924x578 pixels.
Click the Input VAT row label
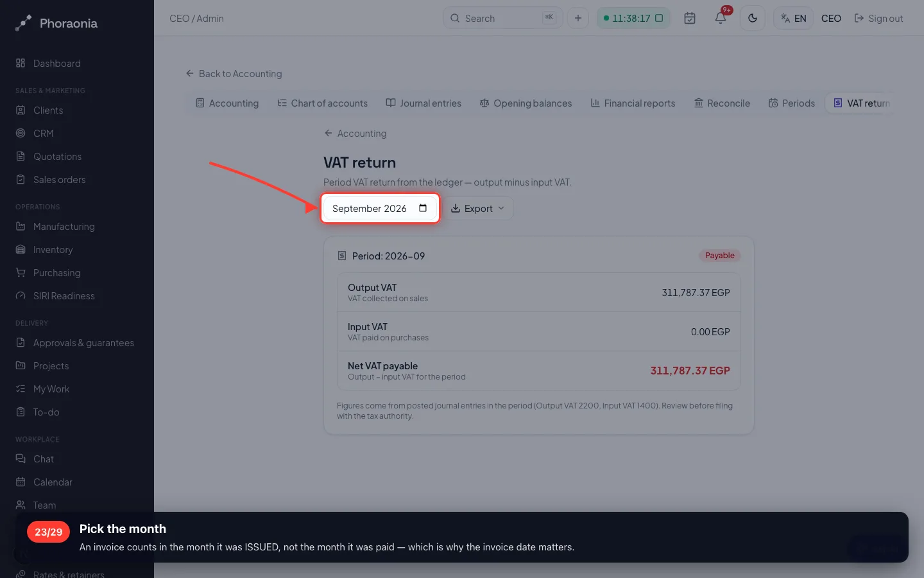point(368,327)
